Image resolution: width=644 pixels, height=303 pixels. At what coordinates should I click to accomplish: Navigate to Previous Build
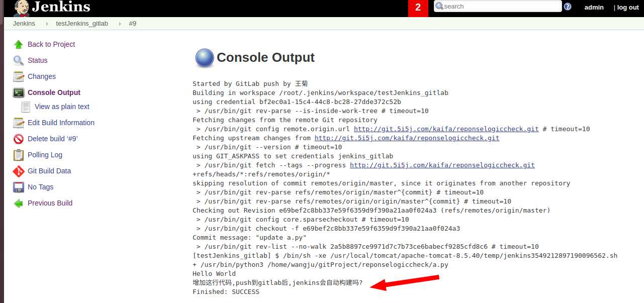(50, 203)
